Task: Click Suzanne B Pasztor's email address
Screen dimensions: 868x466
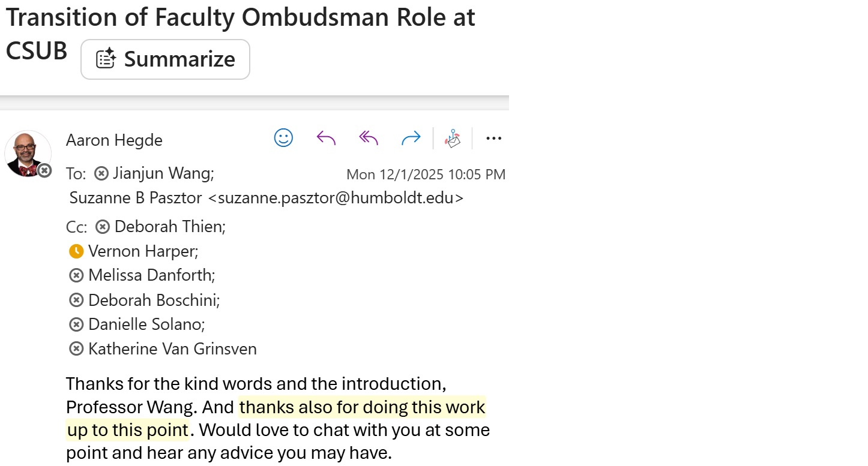Action: 336,198
